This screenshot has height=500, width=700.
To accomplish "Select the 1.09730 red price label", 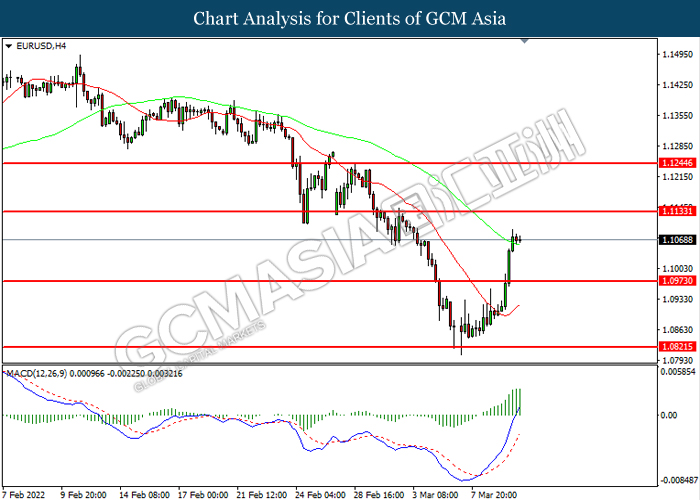I will click(x=677, y=281).
